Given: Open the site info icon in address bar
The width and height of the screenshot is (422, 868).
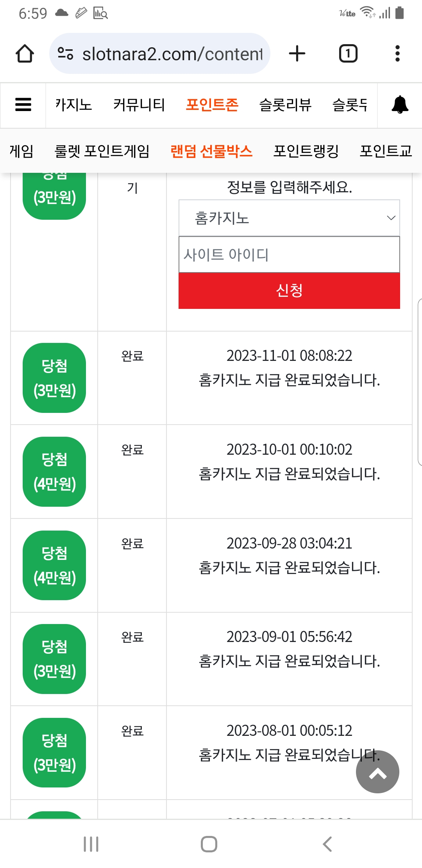Looking at the screenshot, I should pos(65,54).
